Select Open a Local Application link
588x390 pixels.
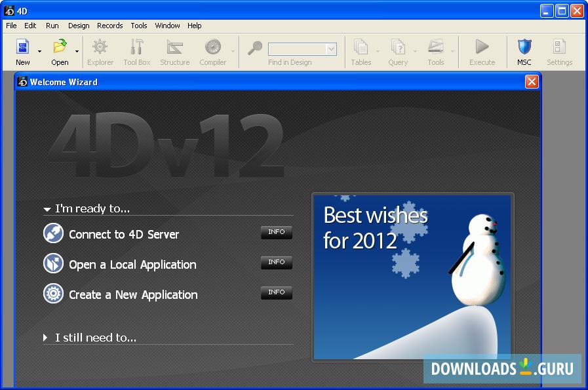point(132,265)
